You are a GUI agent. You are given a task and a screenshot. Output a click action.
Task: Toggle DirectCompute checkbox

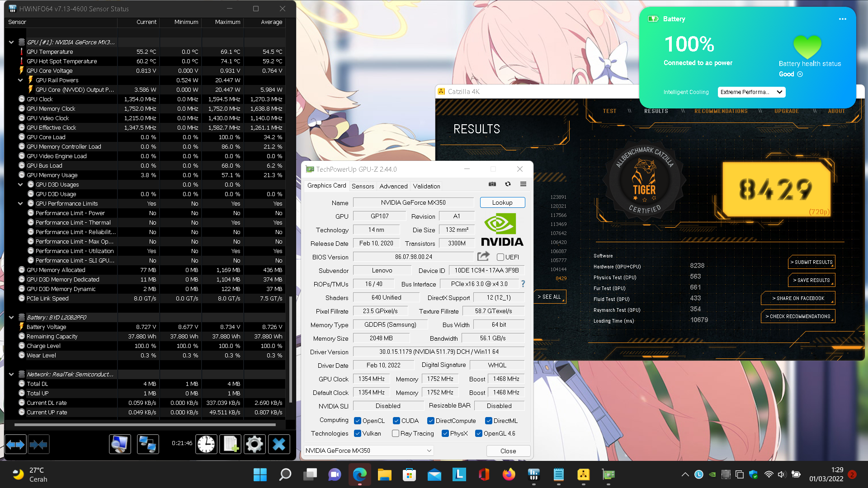tap(431, 421)
